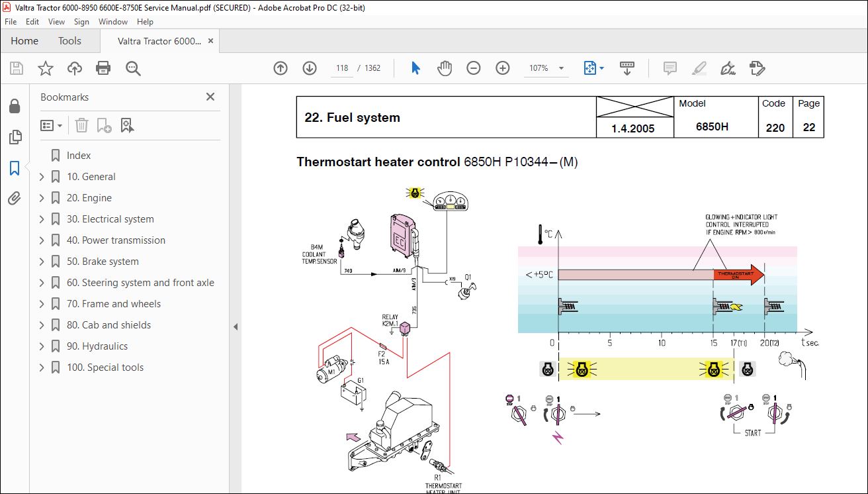This screenshot has width=868, height=494.
Task: Open the Page Thumbnails panel
Action: [15, 137]
